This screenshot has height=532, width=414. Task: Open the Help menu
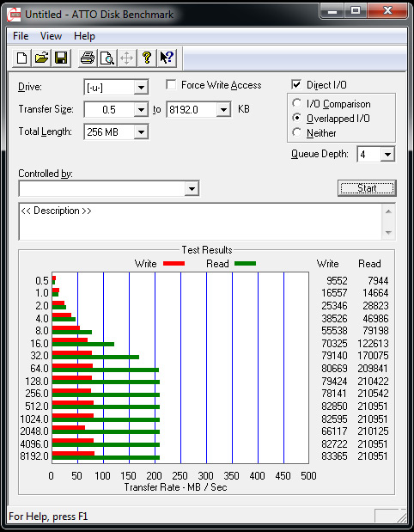tap(84, 36)
